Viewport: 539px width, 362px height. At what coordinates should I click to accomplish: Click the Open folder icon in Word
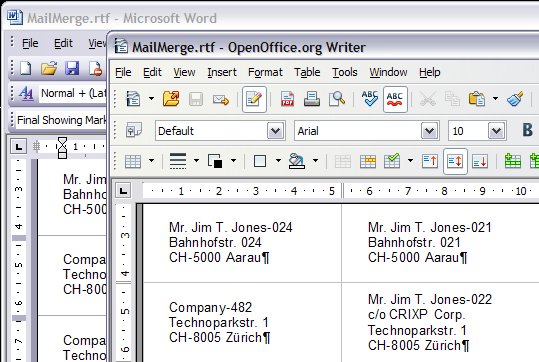click(x=49, y=68)
